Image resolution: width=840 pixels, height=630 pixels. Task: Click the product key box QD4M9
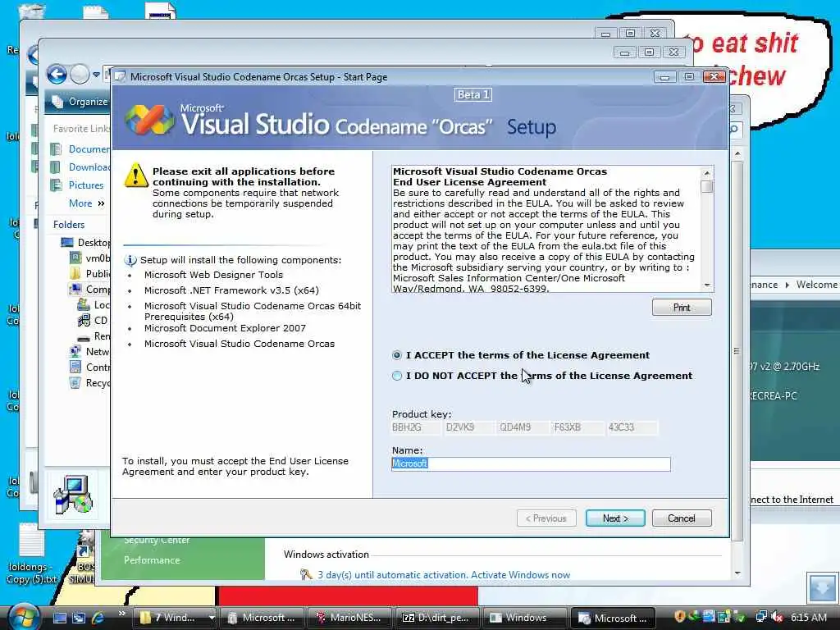click(523, 427)
